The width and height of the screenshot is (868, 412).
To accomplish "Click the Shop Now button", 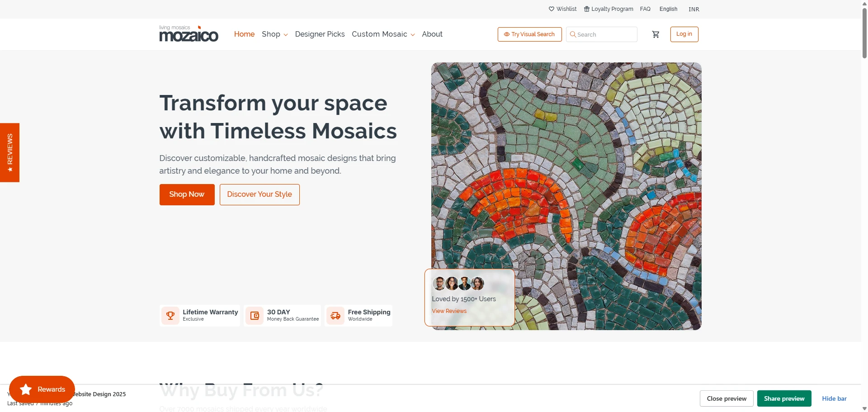I will pyautogui.click(x=187, y=194).
